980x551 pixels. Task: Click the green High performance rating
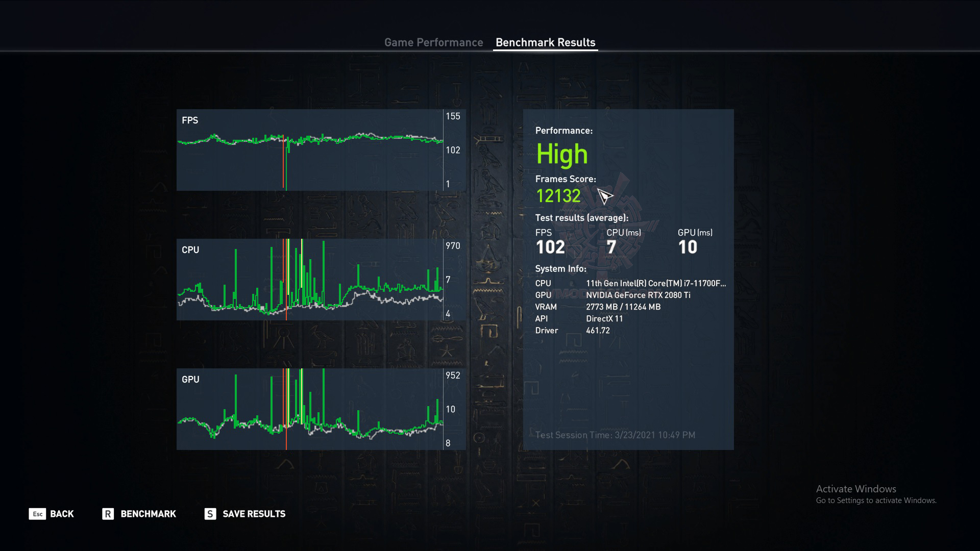click(x=561, y=154)
